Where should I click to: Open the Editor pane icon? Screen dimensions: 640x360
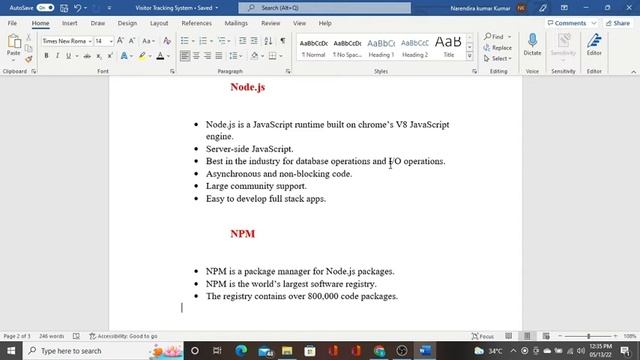pyautogui.click(x=594, y=44)
